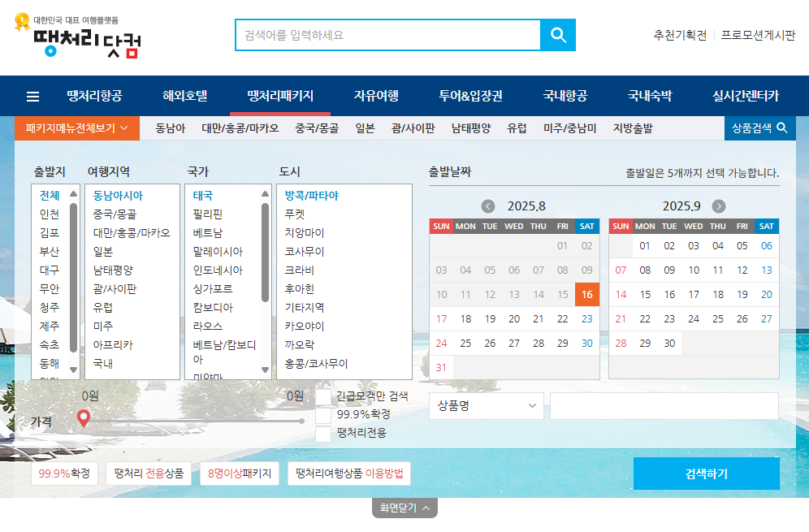Select 아프리카 travel region
Image resolution: width=809 pixels, height=532 pixels.
click(113, 344)
